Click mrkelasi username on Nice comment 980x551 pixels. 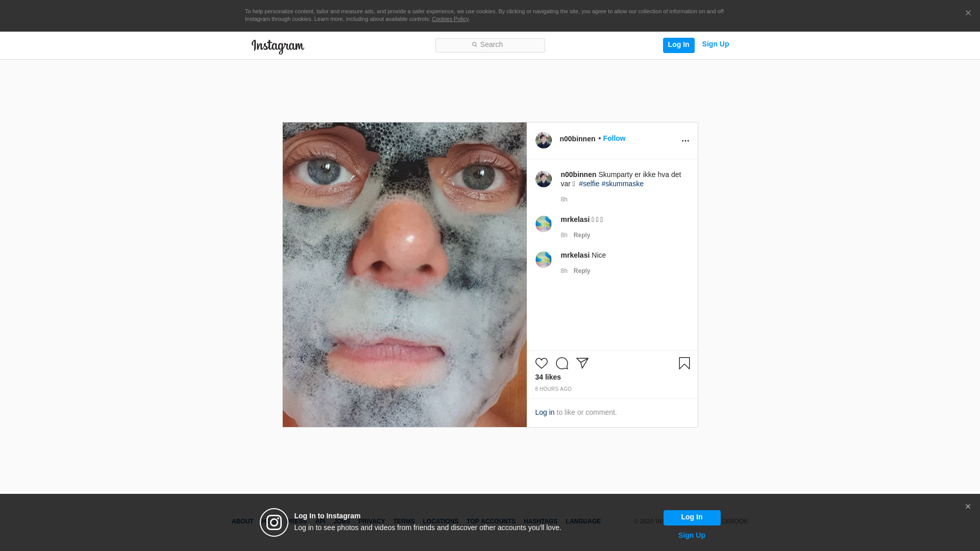click(575, 255)
